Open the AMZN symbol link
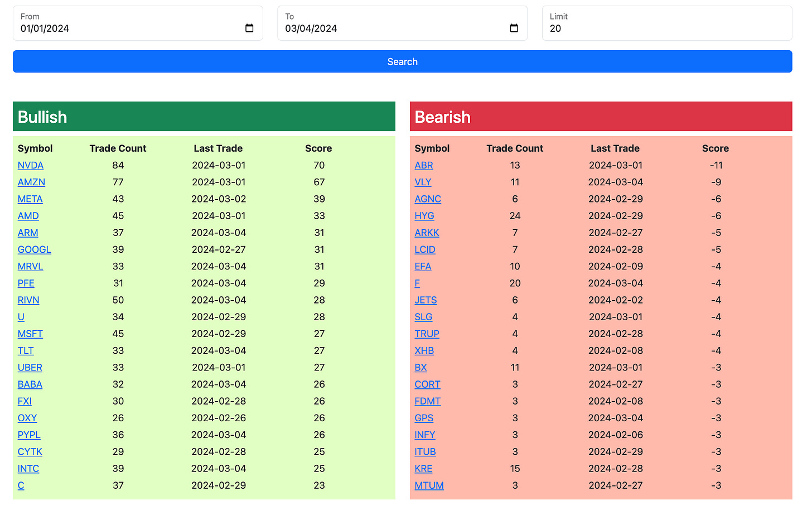 pos(31,182)
